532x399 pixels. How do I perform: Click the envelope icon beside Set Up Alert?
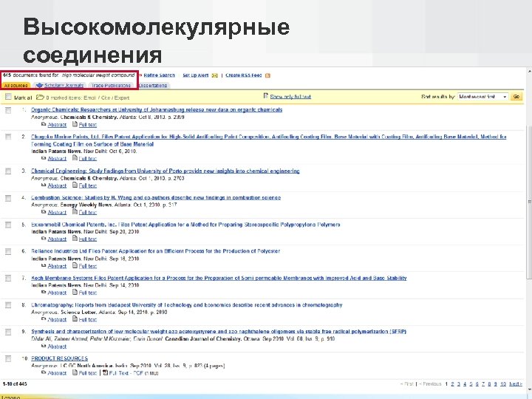point(214,75)
